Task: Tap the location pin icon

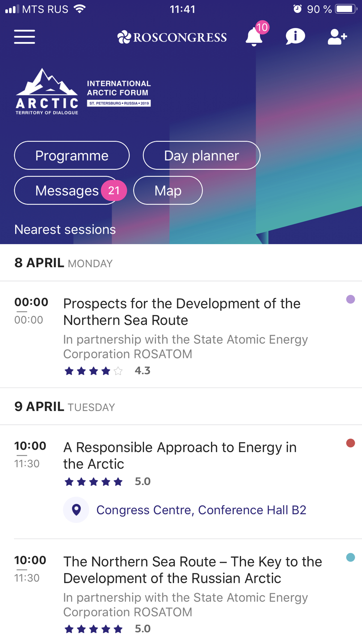Action: pyautogui.click(x=76, y=510)
